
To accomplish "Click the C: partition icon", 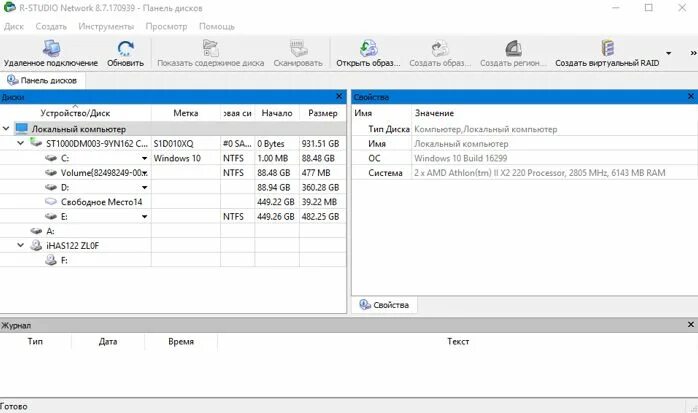I will tap(51, 158).
